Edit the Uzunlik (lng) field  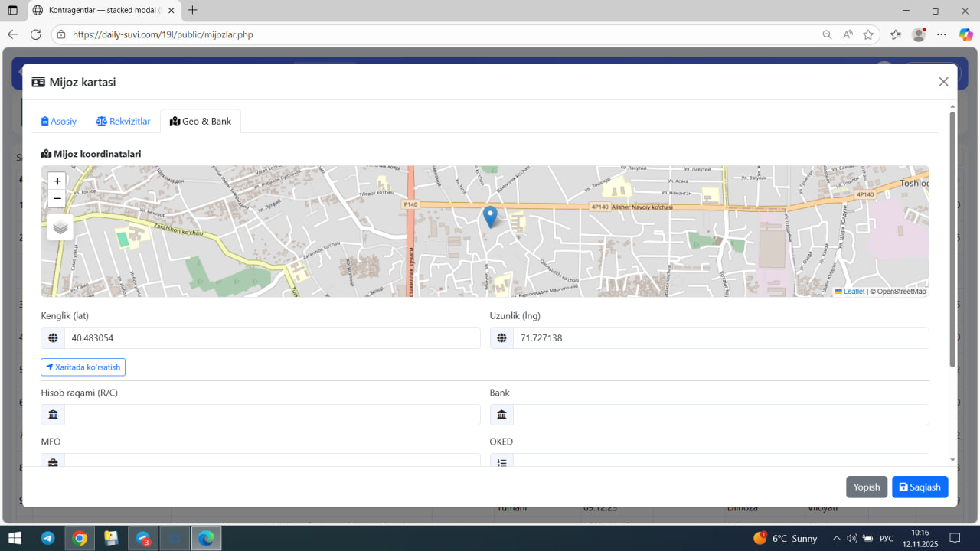coord(720,338)
